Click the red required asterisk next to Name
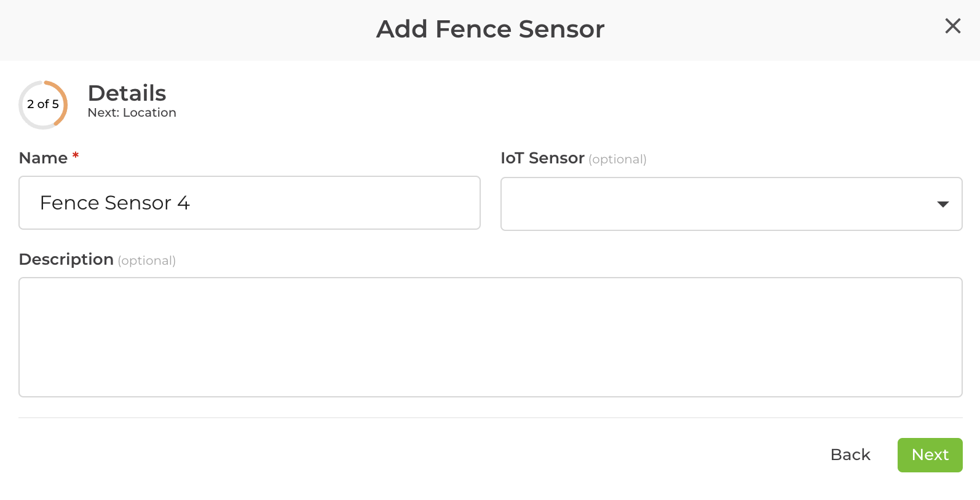Screen dimensions: 980x500 [74, 157]
